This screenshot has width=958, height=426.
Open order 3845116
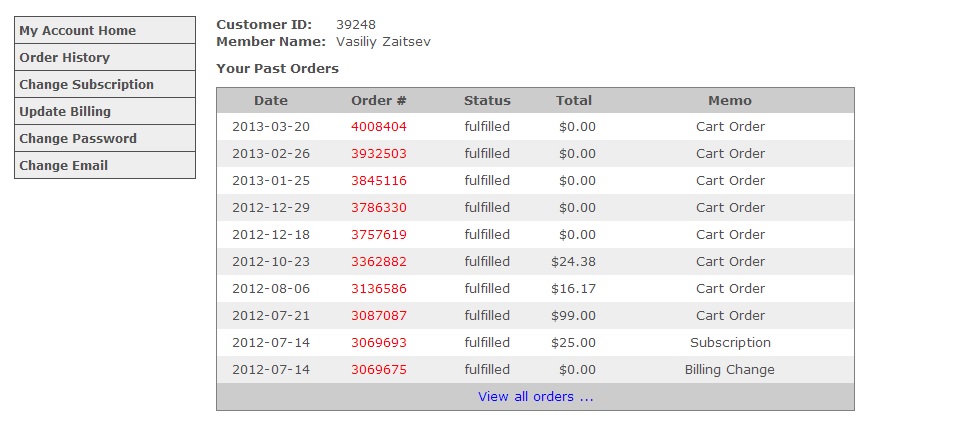pos(379,181)
